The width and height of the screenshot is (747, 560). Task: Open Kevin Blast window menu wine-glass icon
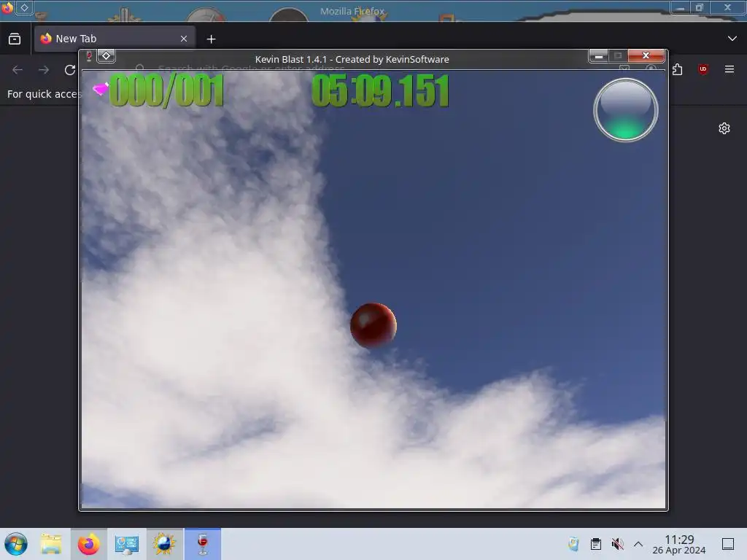(x=89, y=56)
